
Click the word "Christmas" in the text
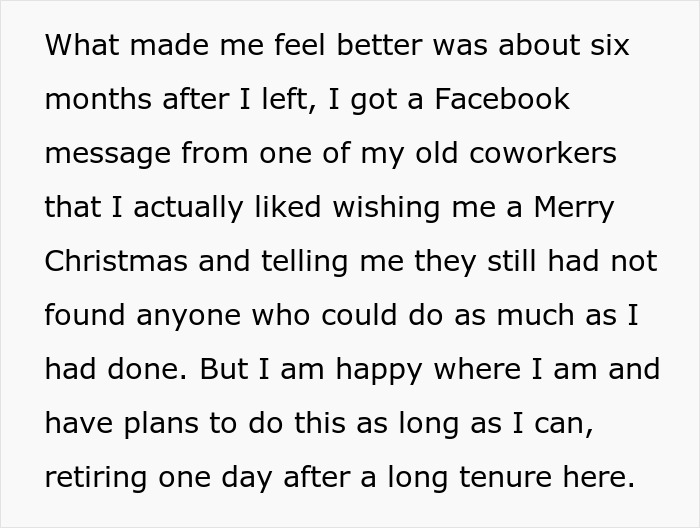click(x=116, y=261)
